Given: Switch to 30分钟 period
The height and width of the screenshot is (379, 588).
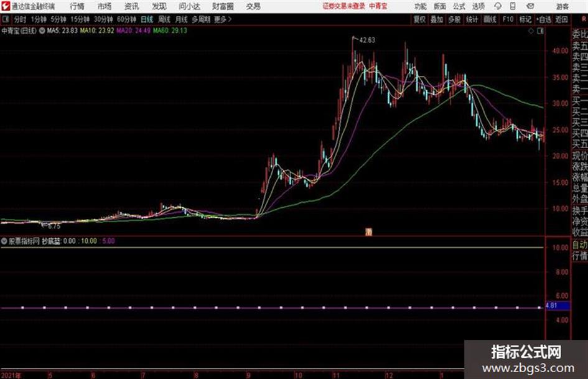Looking at the screenshot, I should coord(103,19).
